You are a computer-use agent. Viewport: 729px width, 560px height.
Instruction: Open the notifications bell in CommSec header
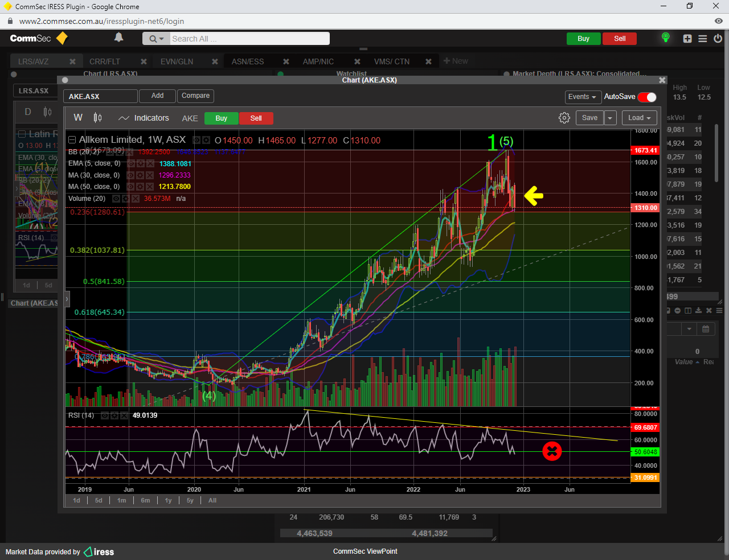118,38
